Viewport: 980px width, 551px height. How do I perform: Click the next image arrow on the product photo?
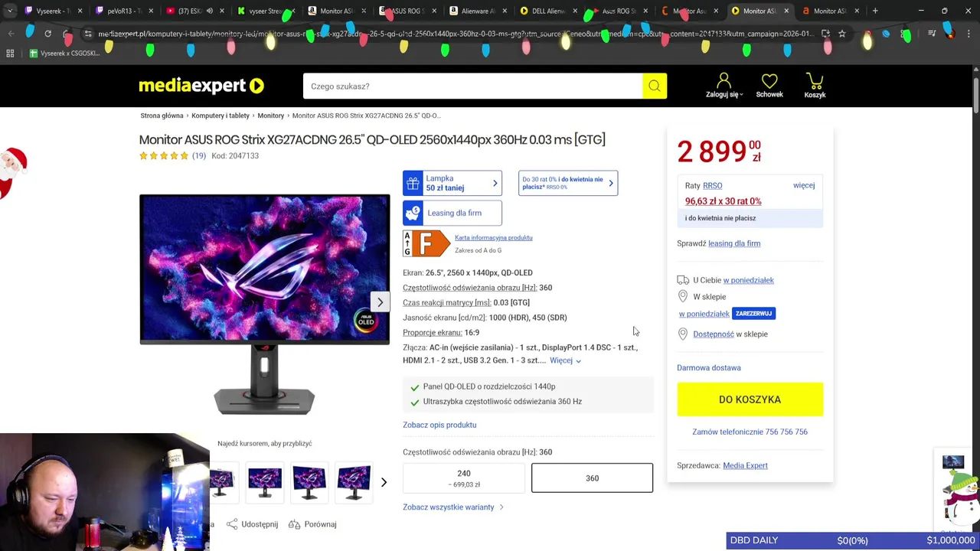[x=380, y=302]
